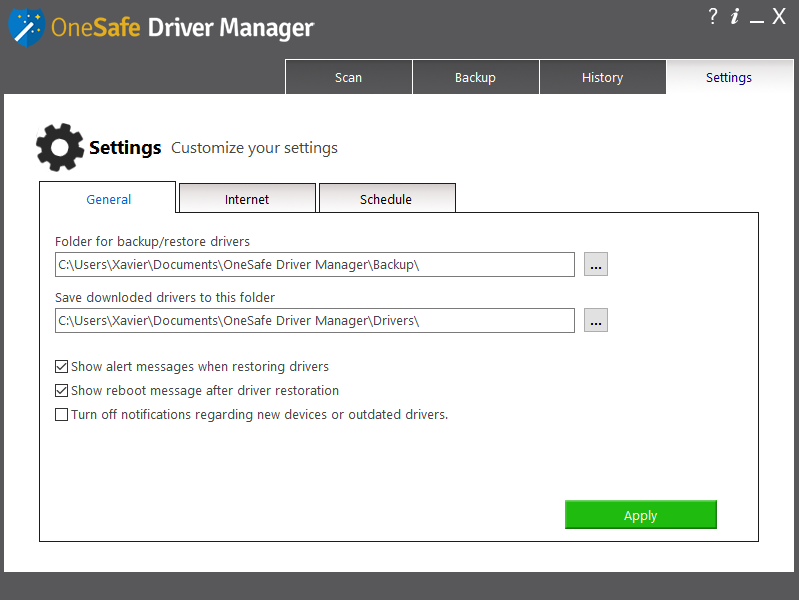Viewport: 799px width, 600px height.
Task: Switch to the Scan tab
Action: coord(349,77)
